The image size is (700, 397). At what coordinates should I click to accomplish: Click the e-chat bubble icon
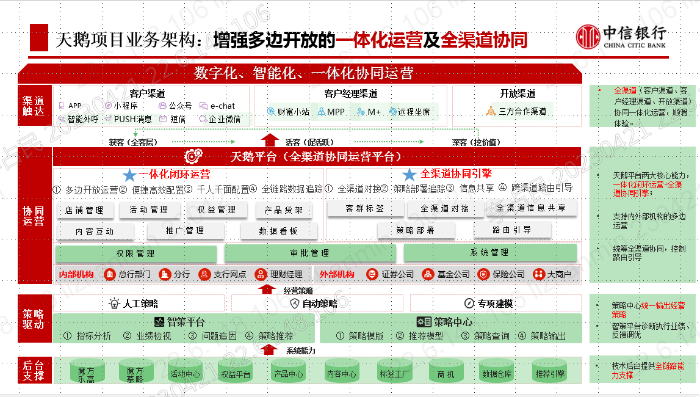click(x=204, y=106)
